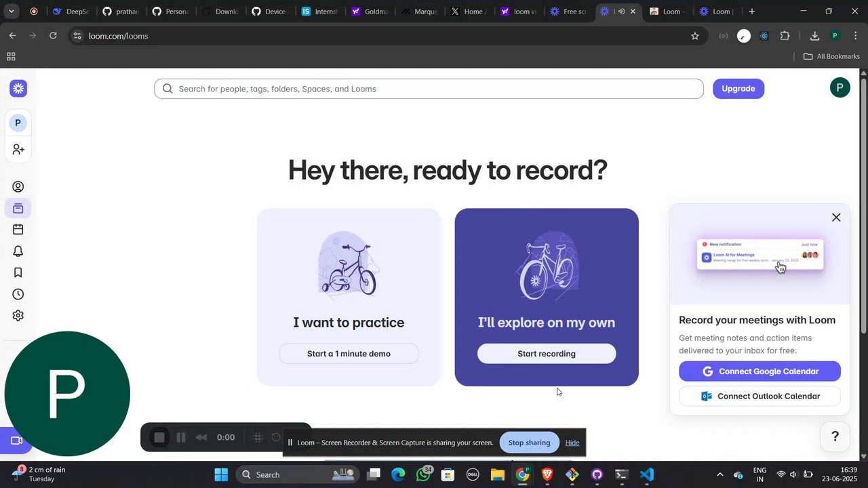The height and width of the screenshot is (488, 868).
Task: Open the History clock icon in sidebar
Action: pos(18,294)
